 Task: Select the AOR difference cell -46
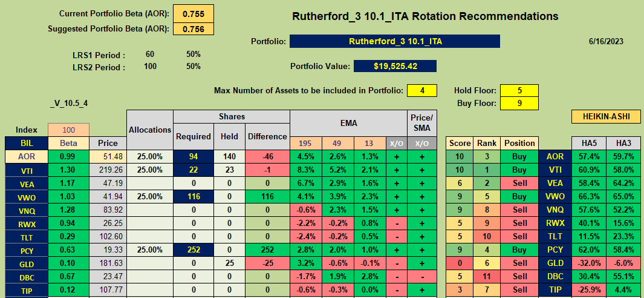(267, 157)
